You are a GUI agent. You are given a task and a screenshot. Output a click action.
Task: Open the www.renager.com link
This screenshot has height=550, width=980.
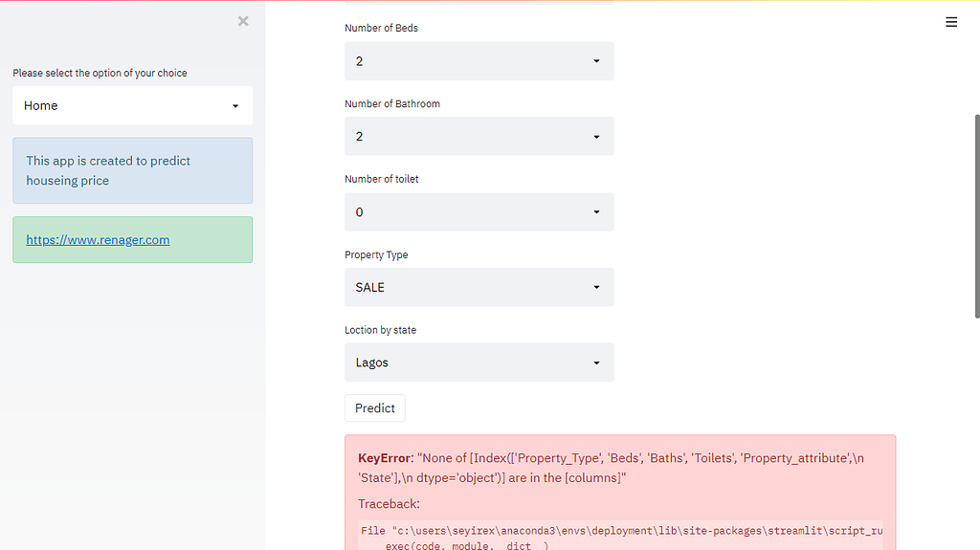98,240
